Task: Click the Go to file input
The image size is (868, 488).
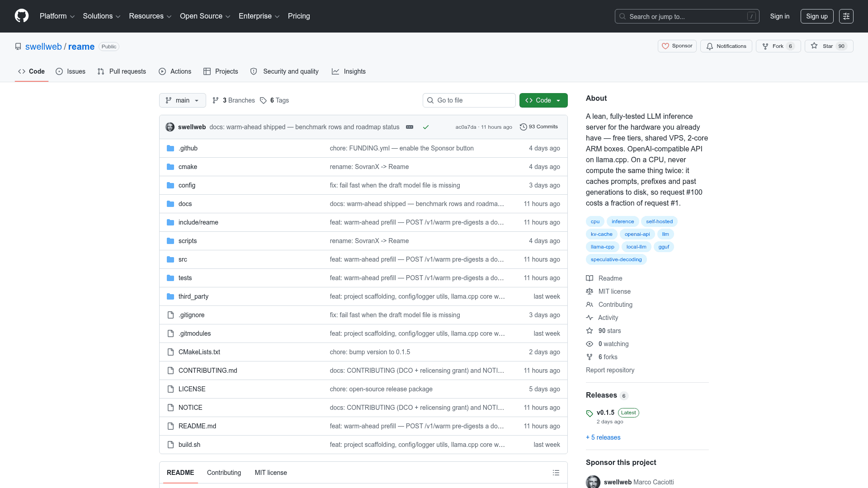Action: pyautogui.click(x=469, y=100)
